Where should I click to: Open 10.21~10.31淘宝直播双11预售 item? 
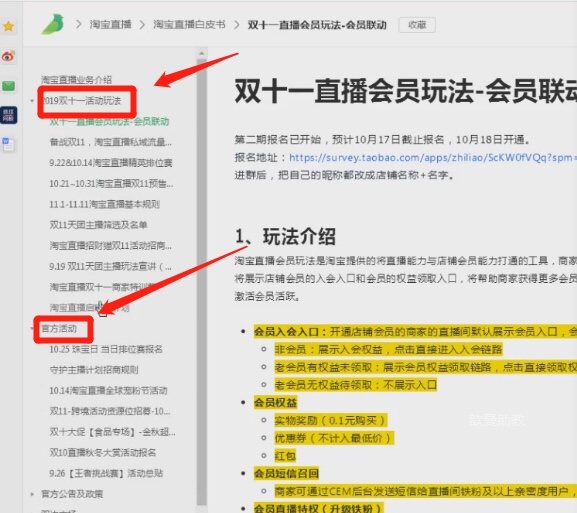pos(111,183)
